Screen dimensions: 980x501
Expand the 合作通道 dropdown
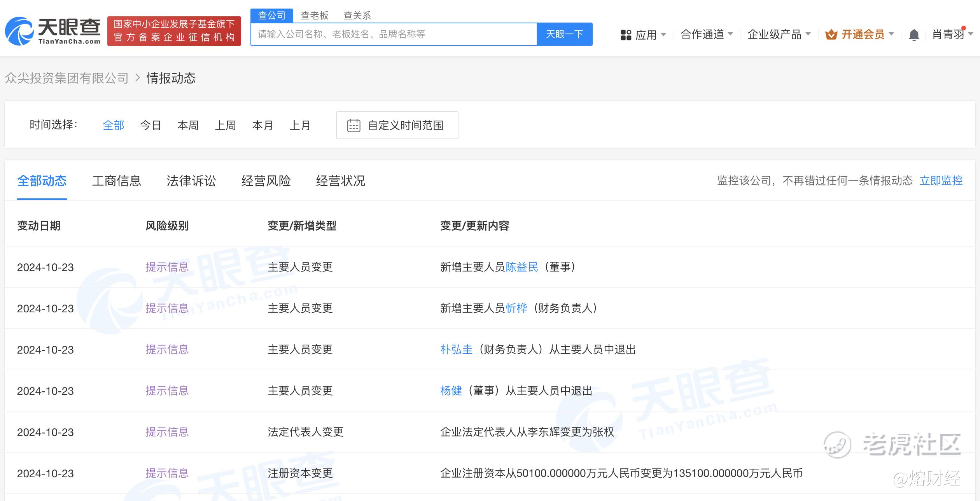tap(707, 34)
